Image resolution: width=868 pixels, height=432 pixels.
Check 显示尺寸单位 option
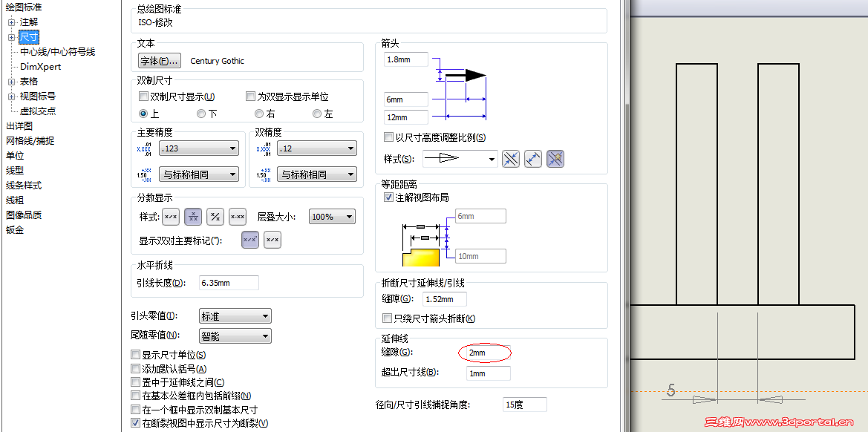(135, 355)
